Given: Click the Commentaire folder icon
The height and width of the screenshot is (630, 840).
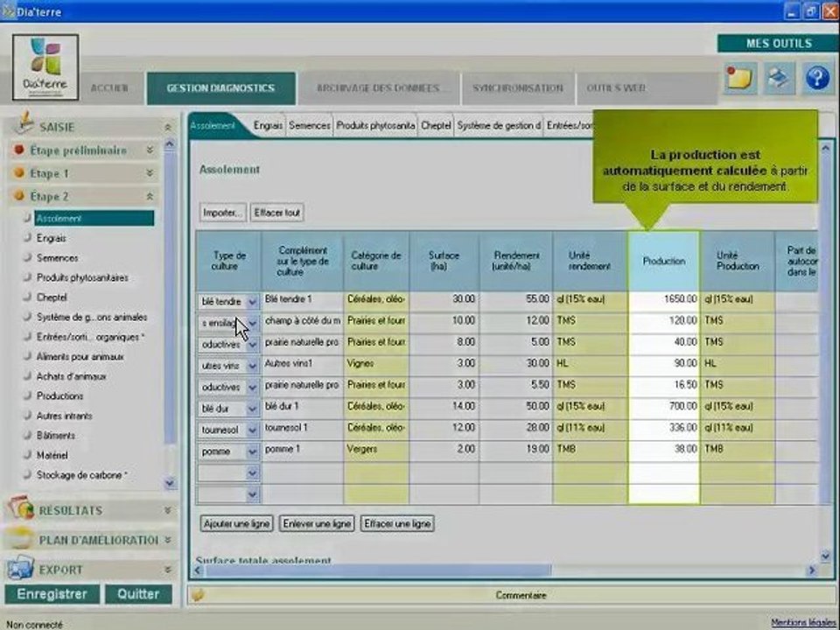Looking at the screenshot, I should click(x=198, y=595).
